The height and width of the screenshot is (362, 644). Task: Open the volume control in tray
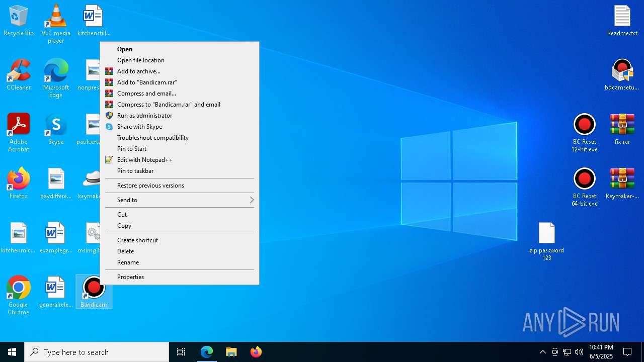pos(579,352)
